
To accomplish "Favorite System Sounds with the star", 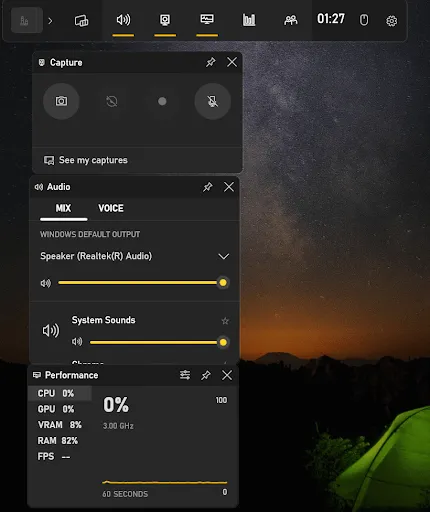I will 225,321.
